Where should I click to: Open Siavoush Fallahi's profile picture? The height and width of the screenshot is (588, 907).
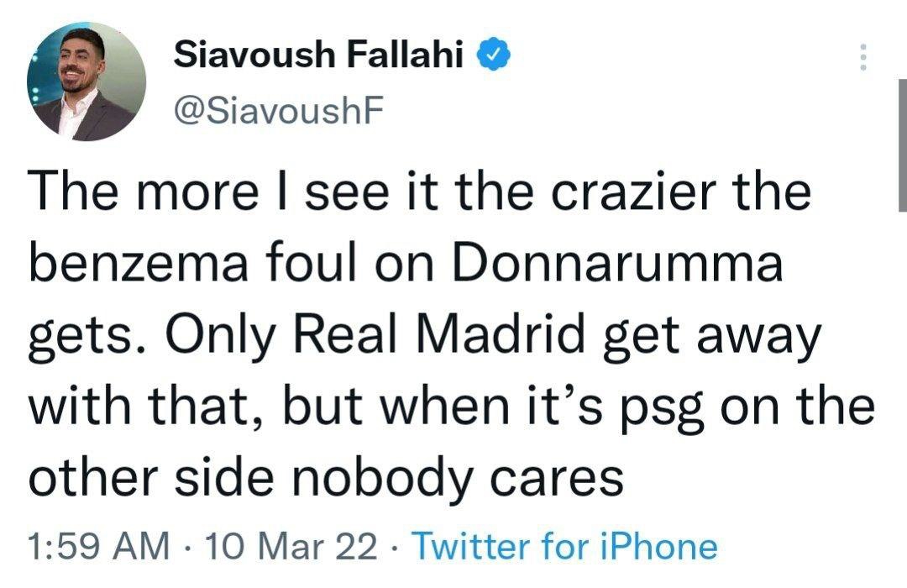[87, 81]
